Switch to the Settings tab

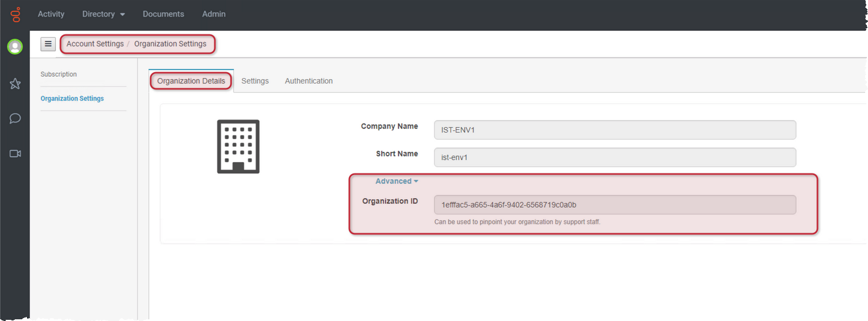point(255,81)
